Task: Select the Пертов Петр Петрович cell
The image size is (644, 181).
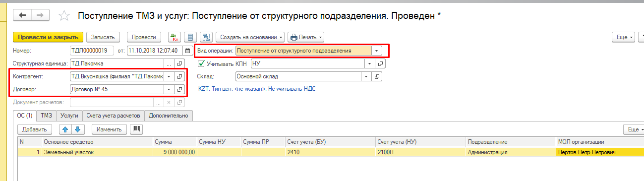Action: (x=600, y=152)
